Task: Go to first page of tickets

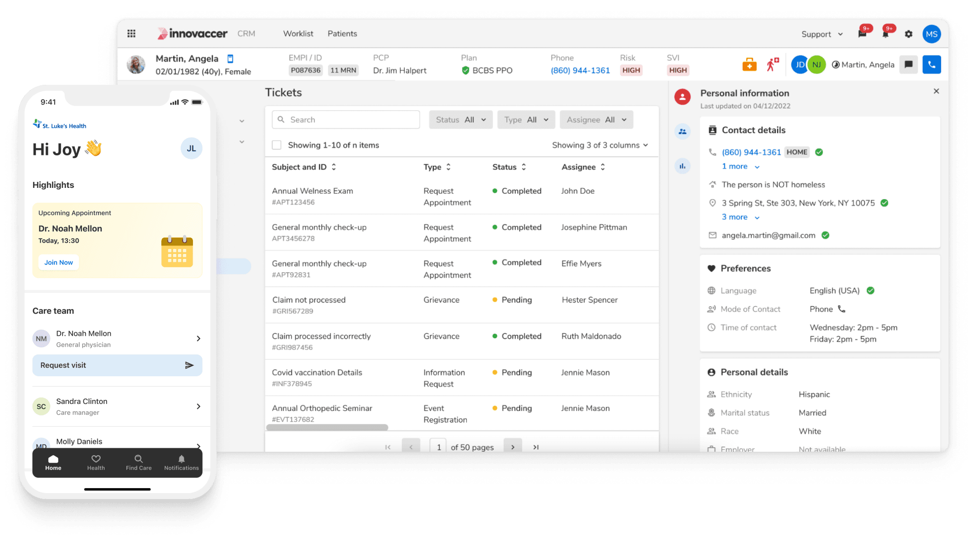Action: 388,447
